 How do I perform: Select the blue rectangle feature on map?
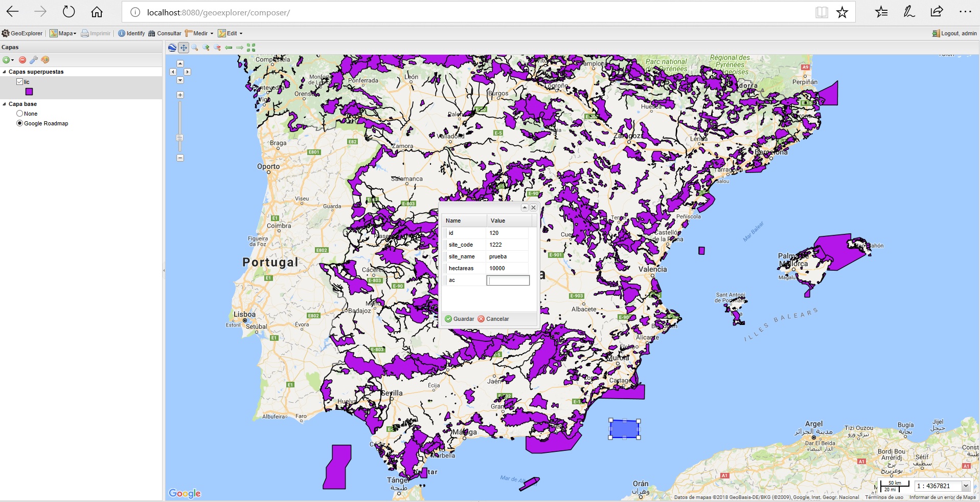[624, 429]
